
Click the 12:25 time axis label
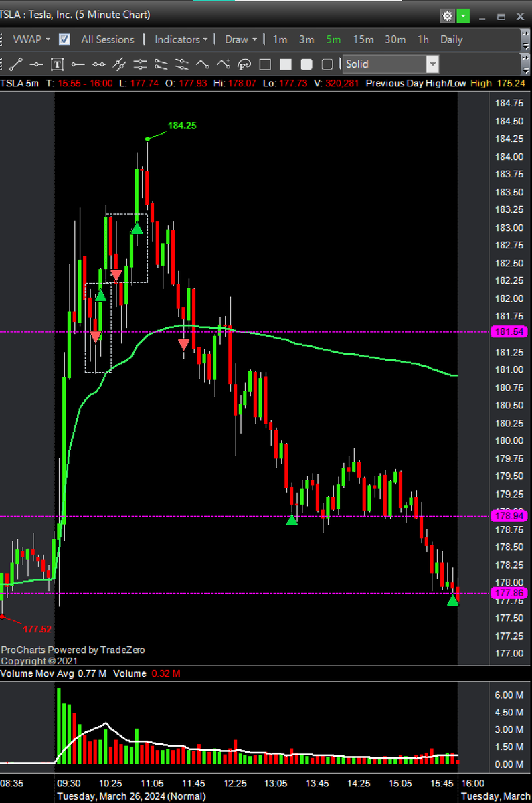pyautogui.click(x=236, y=783)
